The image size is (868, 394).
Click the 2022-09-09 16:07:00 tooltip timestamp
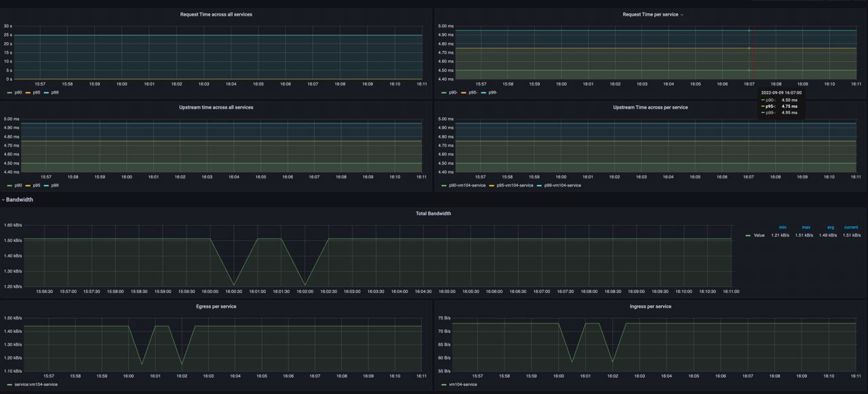point(781,92)
